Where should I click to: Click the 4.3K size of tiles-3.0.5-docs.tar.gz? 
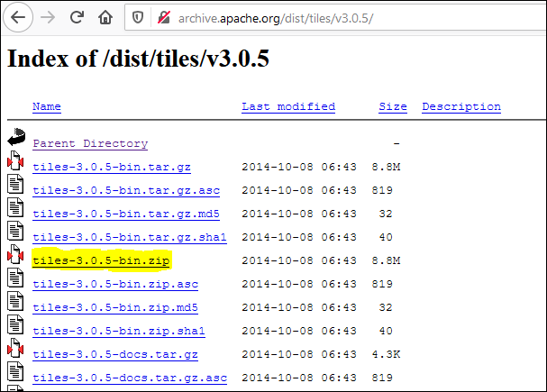coord(386,354)
